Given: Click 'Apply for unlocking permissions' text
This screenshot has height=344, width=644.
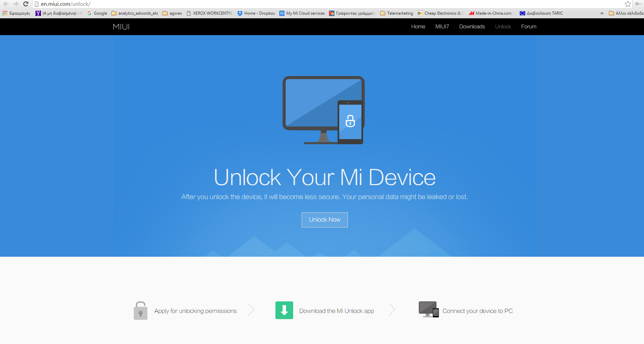Looking at the screenshot, I should coord(196,311).
